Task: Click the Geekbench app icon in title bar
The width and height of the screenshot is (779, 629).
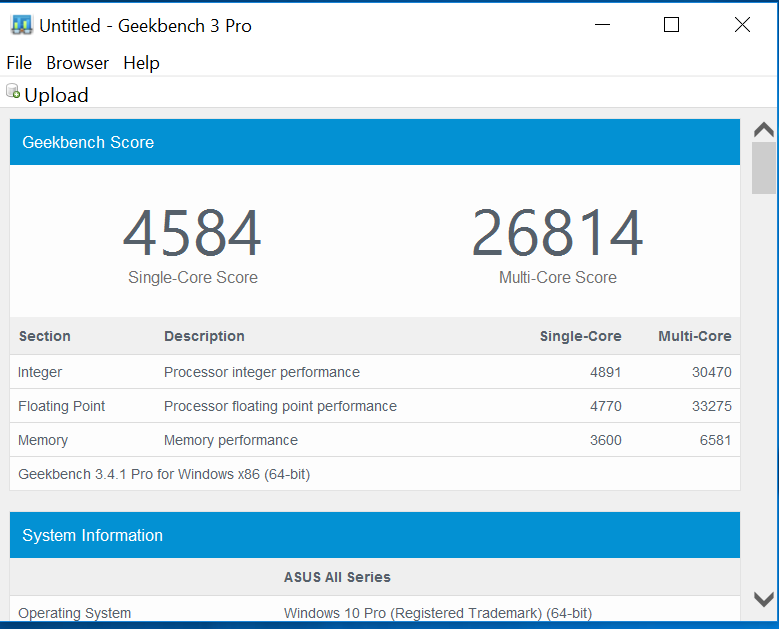Action: coord(21,25)
